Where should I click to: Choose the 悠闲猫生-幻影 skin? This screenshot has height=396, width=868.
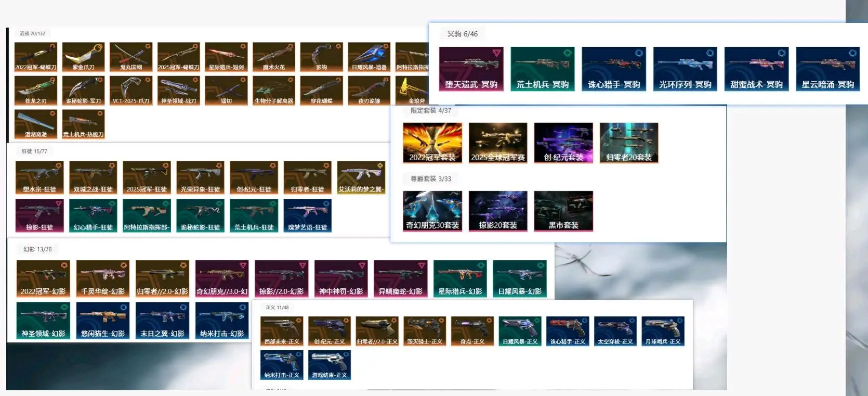103,320
